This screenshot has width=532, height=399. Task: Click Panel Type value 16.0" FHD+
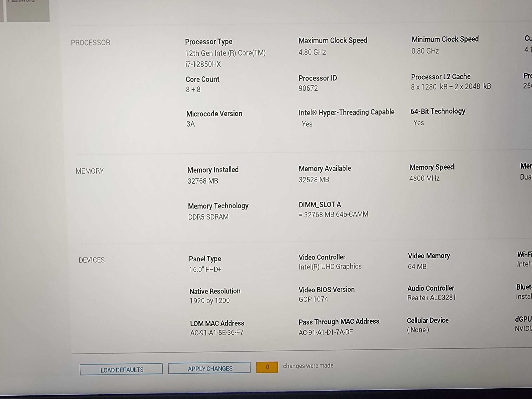coord(205,270)
